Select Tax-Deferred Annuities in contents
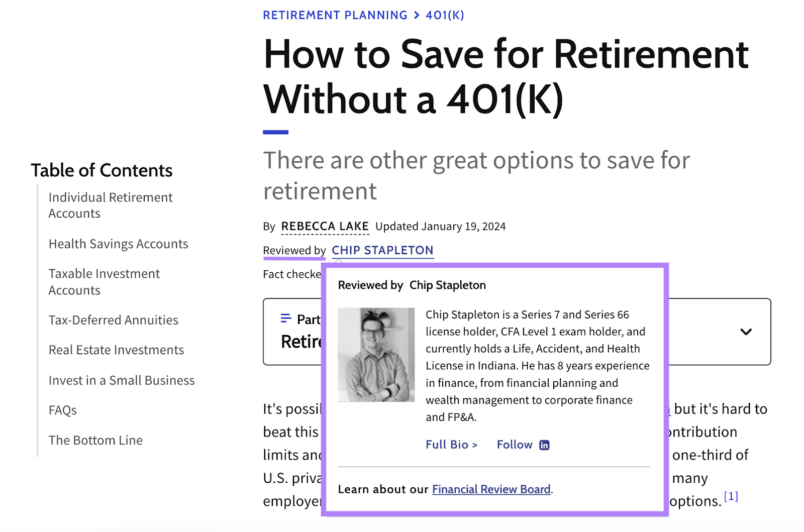804x532 pixels. pyautogui.click(x=113, y=320)
